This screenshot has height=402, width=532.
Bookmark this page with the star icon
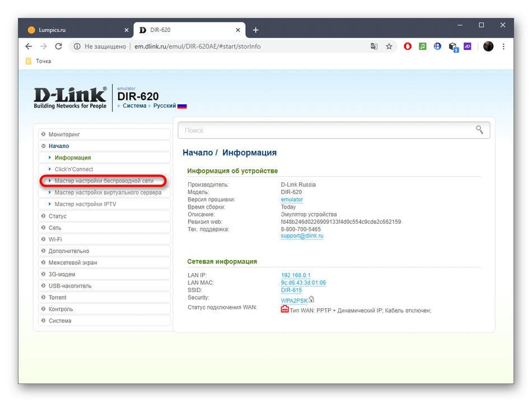[x=389, y=47]
